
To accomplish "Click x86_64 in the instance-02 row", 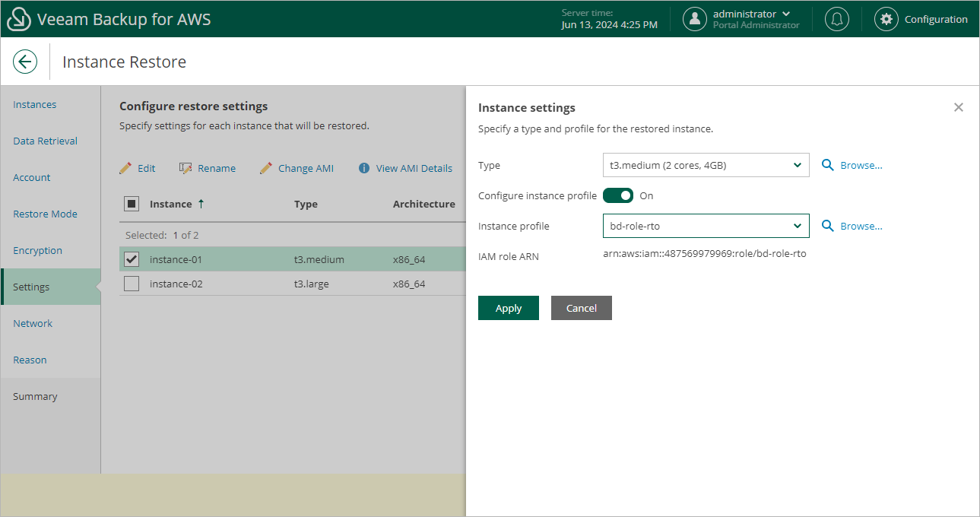I will [x=409, y=284].
